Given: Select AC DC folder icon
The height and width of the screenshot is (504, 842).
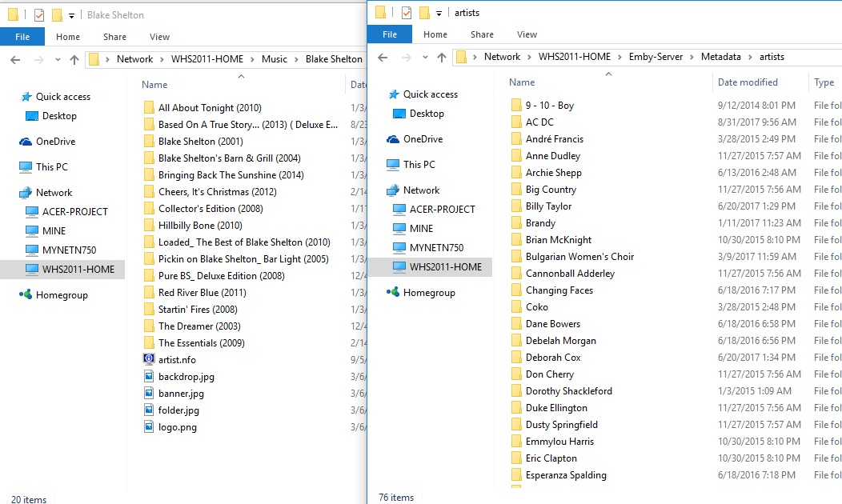Looking at the screenshot, I should click(x=516, y=122).
